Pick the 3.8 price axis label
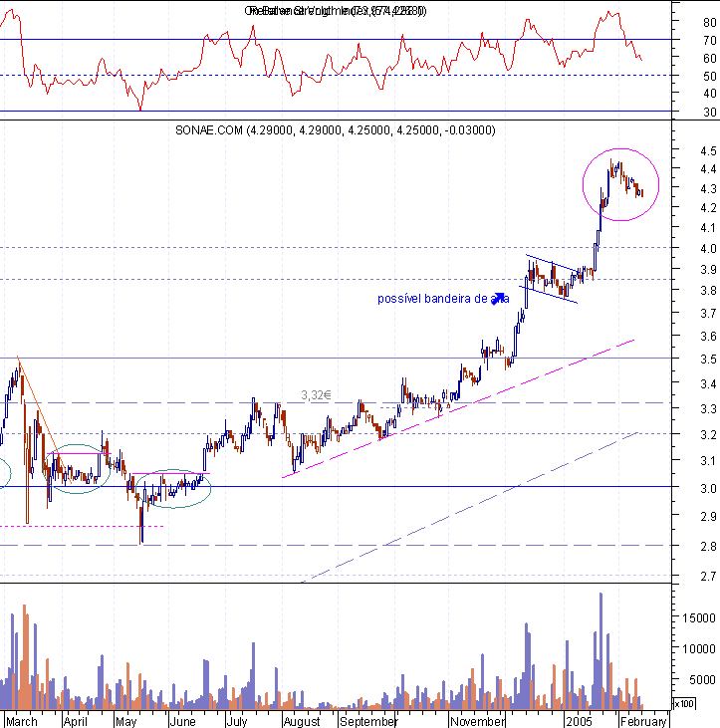Screen dimensions: 720x728 click(708, 291)
